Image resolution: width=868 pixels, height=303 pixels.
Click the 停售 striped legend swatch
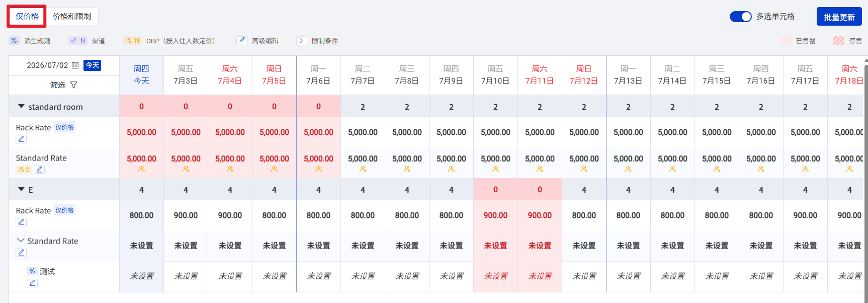tap(838, 41)
